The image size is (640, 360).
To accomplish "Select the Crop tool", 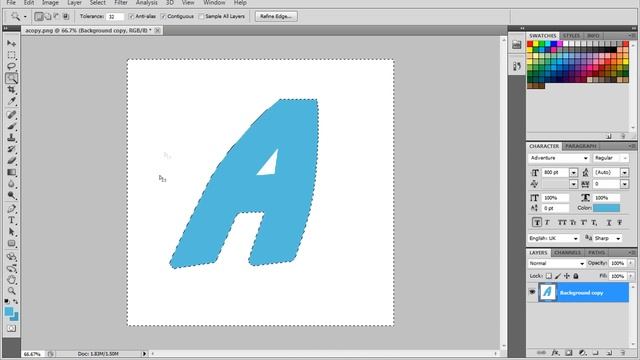I will [x=11, y=89].
